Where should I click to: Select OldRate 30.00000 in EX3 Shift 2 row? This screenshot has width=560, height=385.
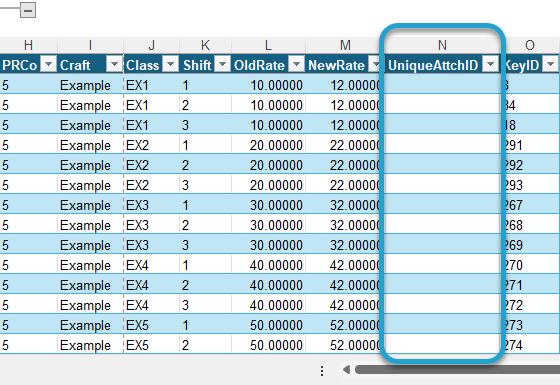pyautogui.click(x=268, y=225)
